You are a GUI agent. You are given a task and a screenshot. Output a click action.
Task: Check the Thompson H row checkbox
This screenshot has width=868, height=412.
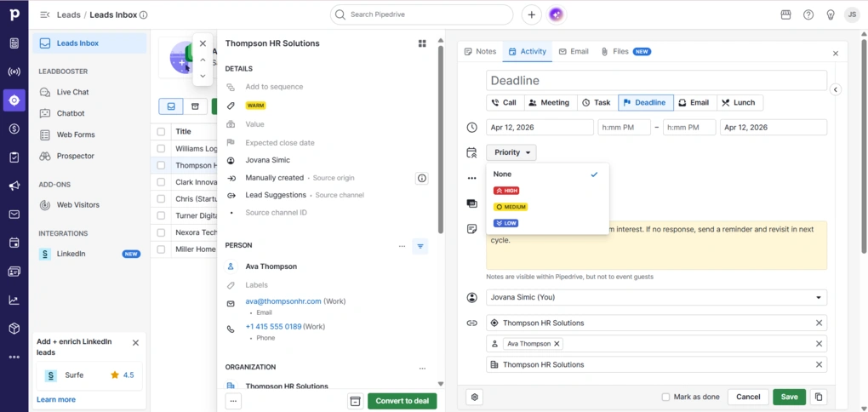(x=161, y=166)
